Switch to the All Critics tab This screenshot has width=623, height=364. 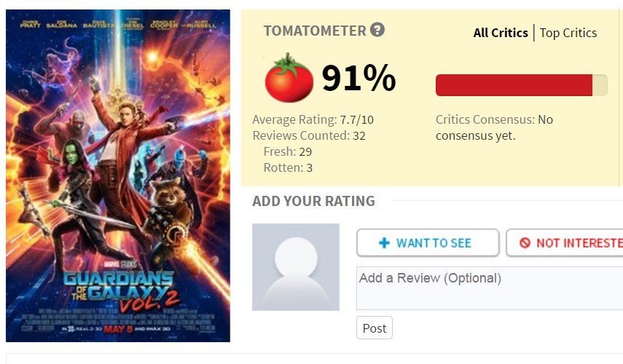coord(501,33)
